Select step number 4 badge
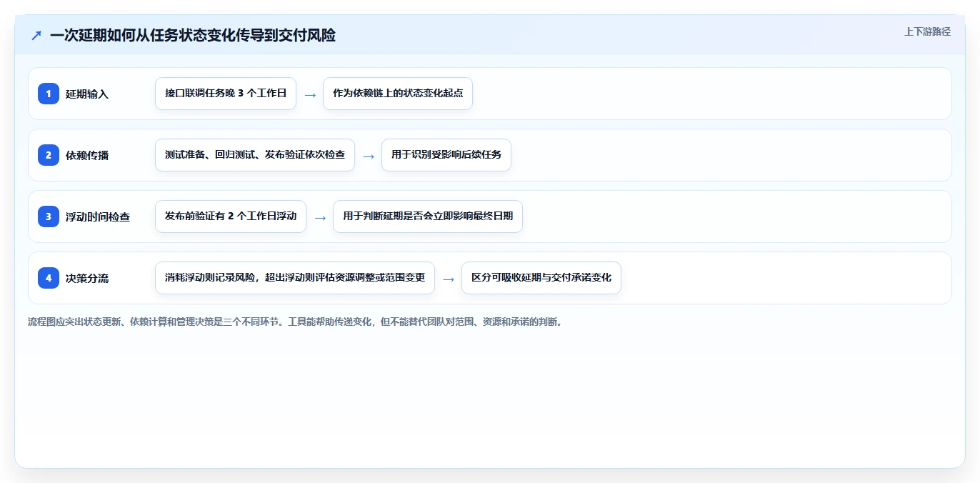This screenshot has height=483, width=980. point(49,278)
